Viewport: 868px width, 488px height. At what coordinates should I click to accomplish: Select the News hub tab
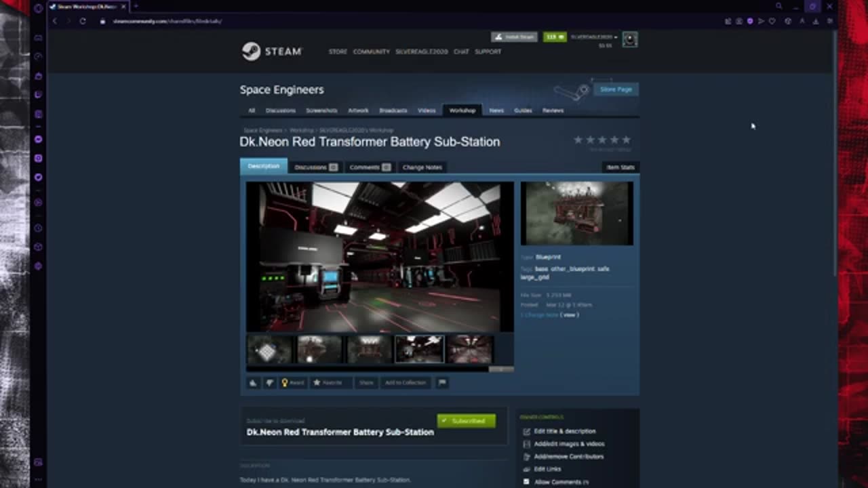tap(496, 110)
